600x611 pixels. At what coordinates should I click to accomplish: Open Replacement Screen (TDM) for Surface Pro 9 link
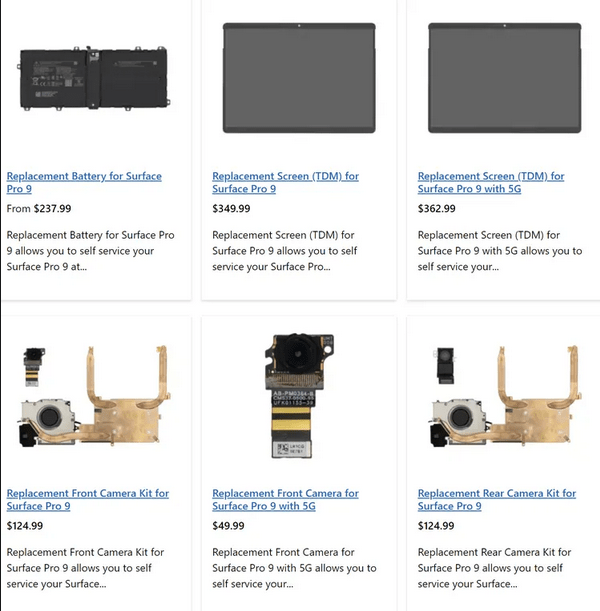tap(285, 182)
